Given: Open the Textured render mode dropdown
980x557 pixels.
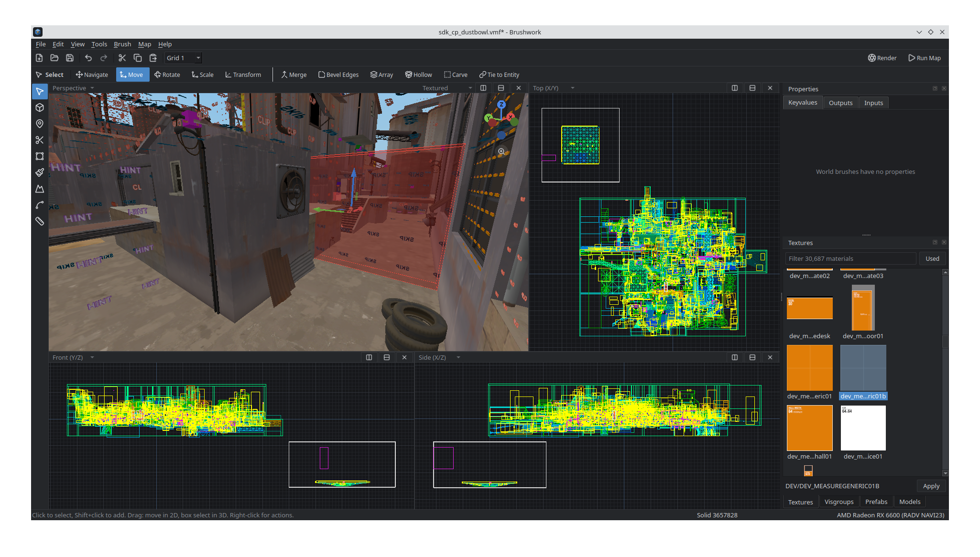Looking at the screenshot, I should 447,88.
